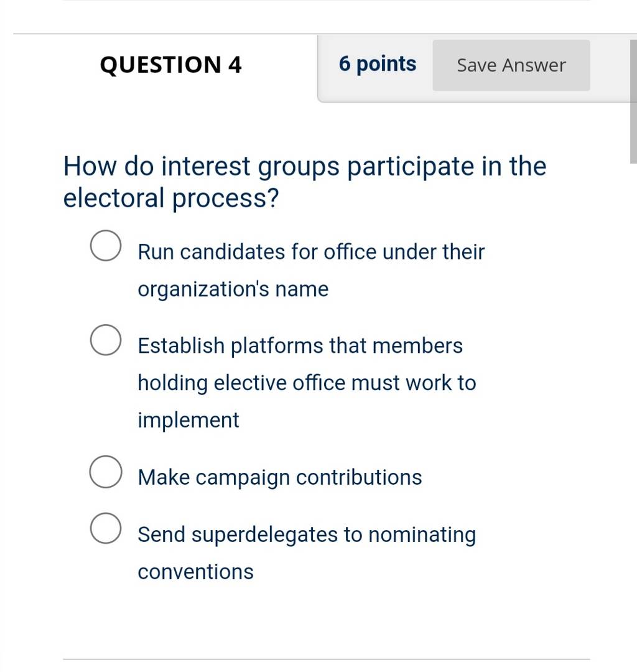Click the QUESTION 4 heading
This screenshot has width=637, height=672.
tap(170, 65)
